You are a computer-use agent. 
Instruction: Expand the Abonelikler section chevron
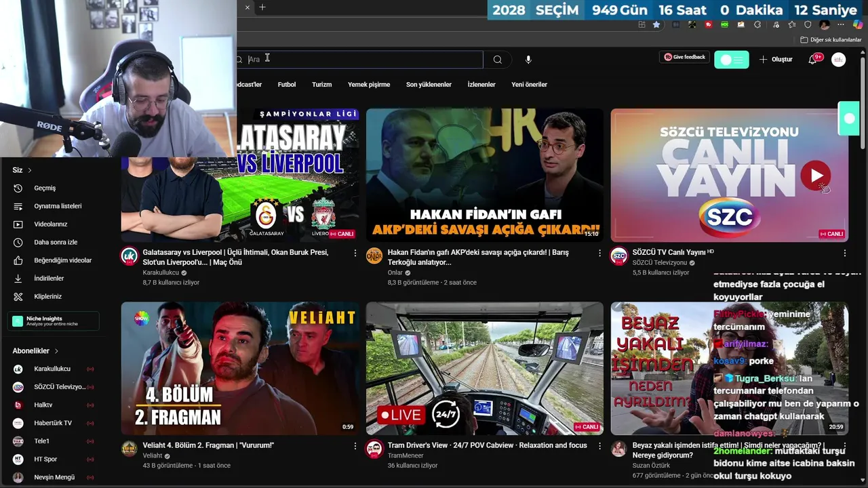(x=56, y=351)
